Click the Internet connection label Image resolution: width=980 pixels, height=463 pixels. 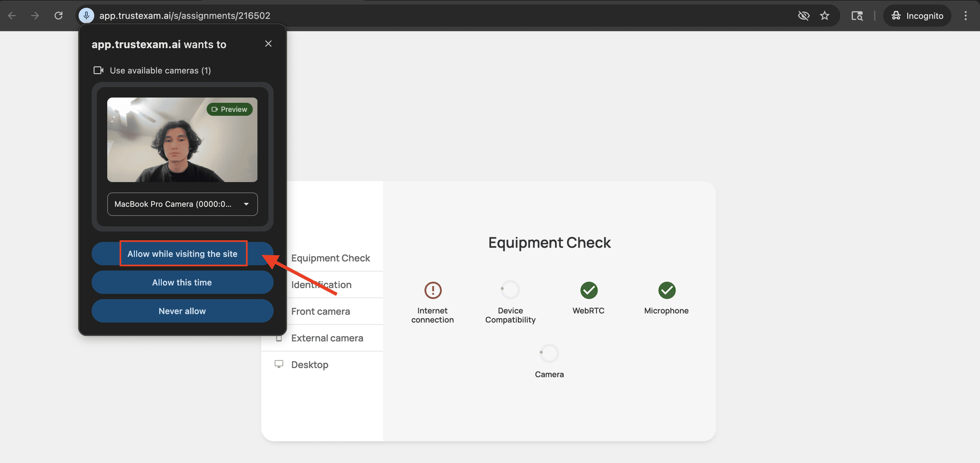point(432,315)
